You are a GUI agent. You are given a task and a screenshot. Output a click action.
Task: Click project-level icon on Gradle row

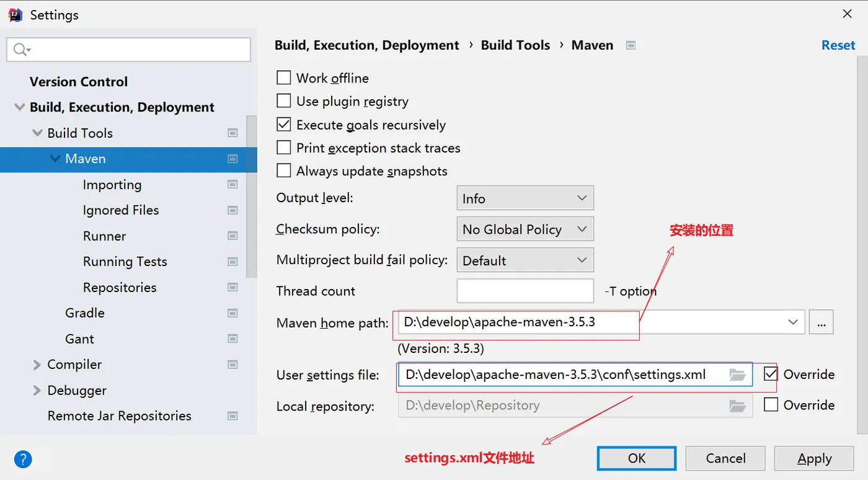(232, 313)
